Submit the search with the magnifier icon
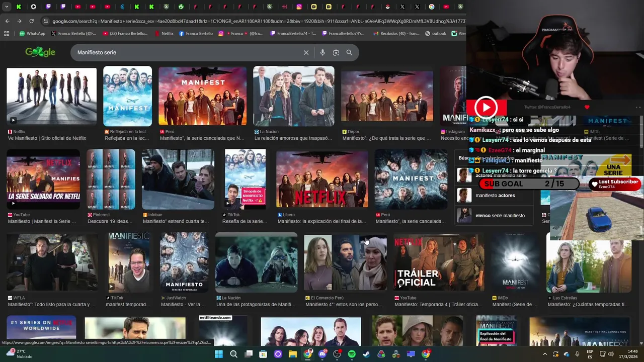 pos(349,52)
